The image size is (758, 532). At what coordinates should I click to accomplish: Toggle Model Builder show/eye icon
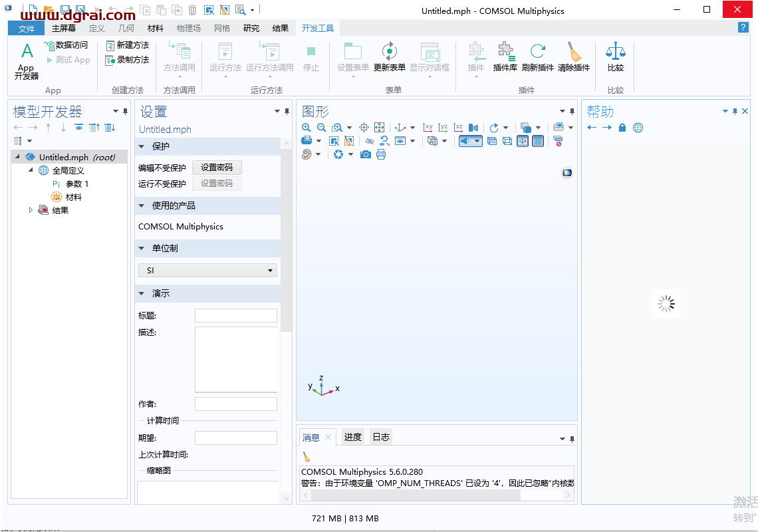coord(79,128)
